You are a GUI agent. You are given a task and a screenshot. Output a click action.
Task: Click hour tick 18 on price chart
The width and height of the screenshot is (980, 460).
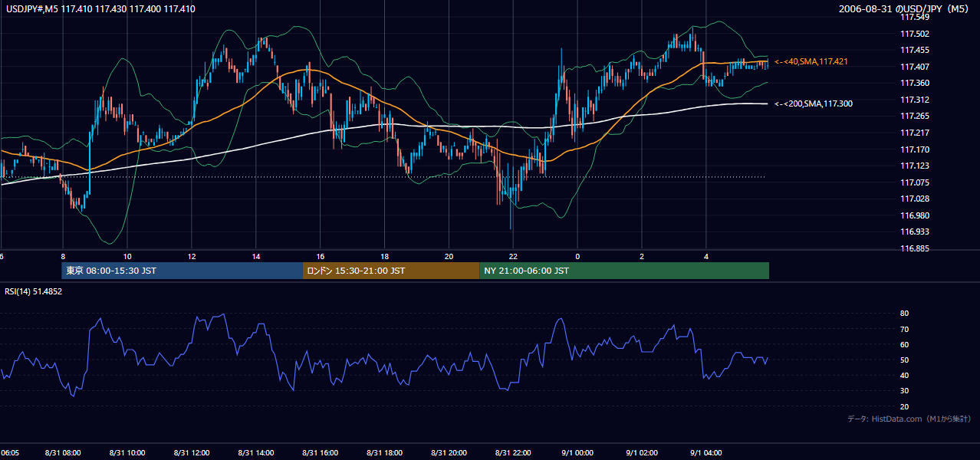click(x=384, y=257)
